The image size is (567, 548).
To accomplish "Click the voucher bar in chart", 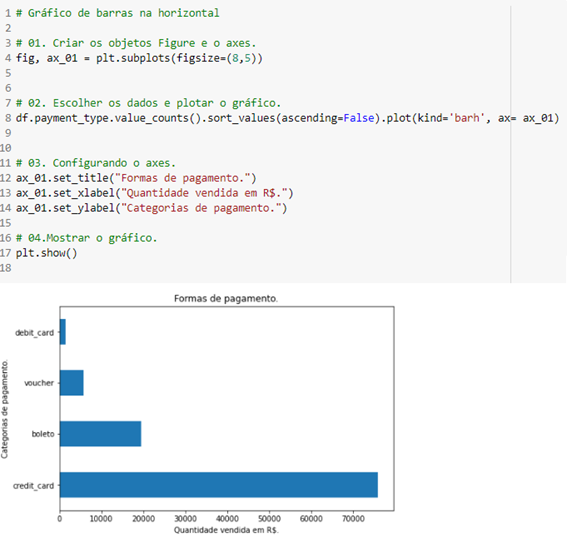I will [x=72, y=383].
